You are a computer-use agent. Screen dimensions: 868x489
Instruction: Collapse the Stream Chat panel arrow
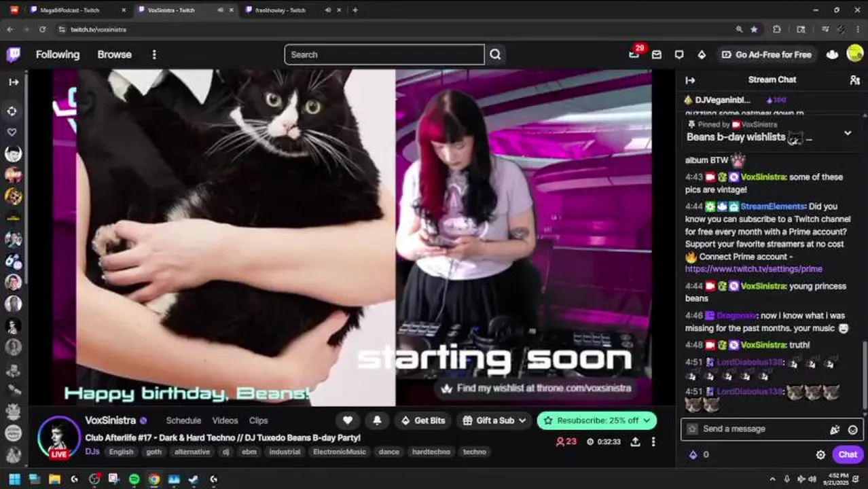(x=690, y=80)
